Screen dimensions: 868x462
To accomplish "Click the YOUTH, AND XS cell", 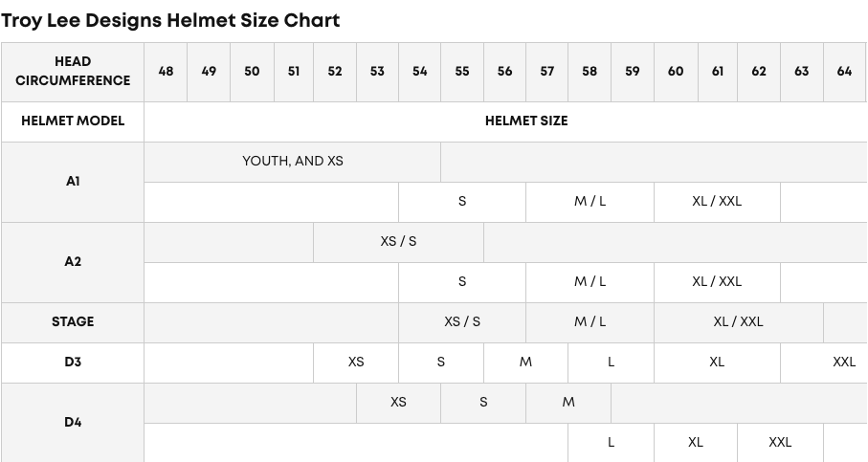I will tap(292, 162).
